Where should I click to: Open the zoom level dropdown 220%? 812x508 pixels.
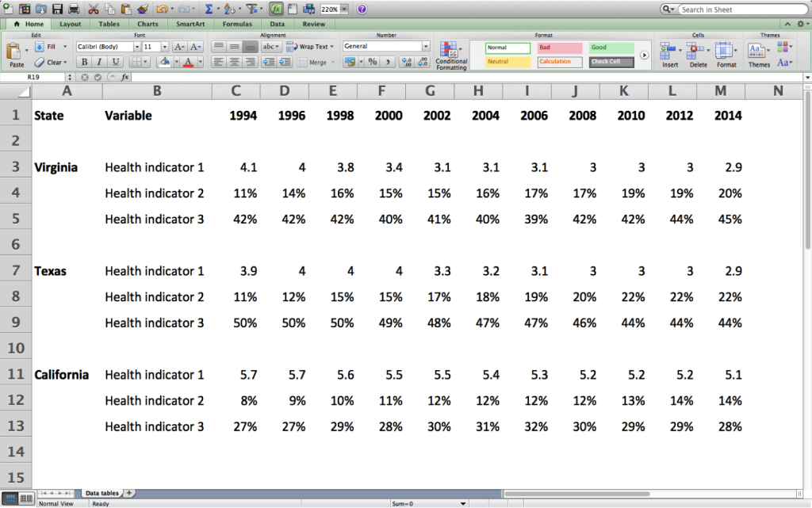(x=344, y=9)
